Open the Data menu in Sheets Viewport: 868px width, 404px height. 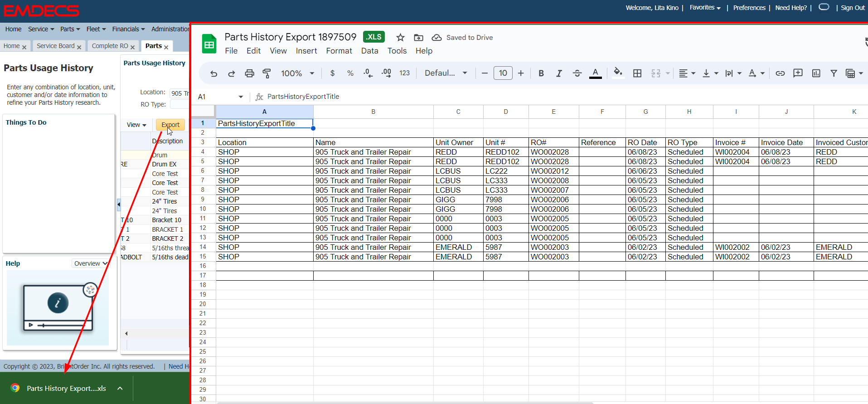coord(370,51)
